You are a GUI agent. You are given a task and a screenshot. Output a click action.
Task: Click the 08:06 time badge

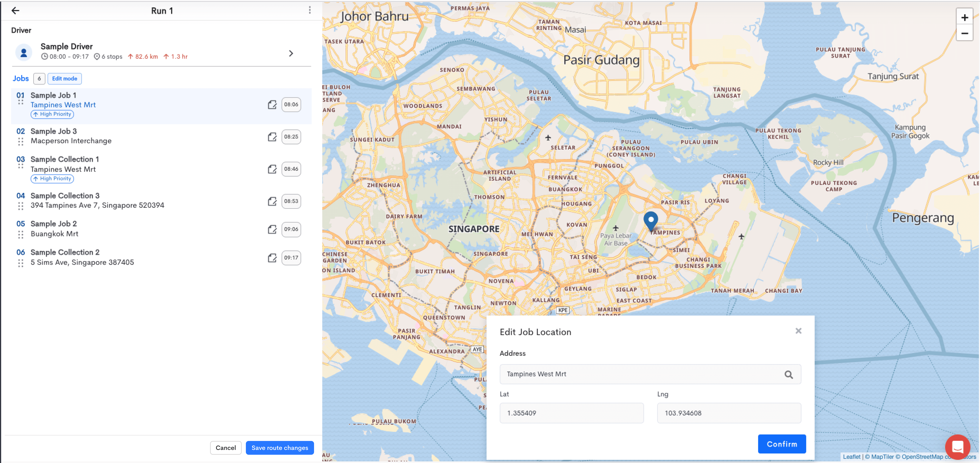(291, 105)
